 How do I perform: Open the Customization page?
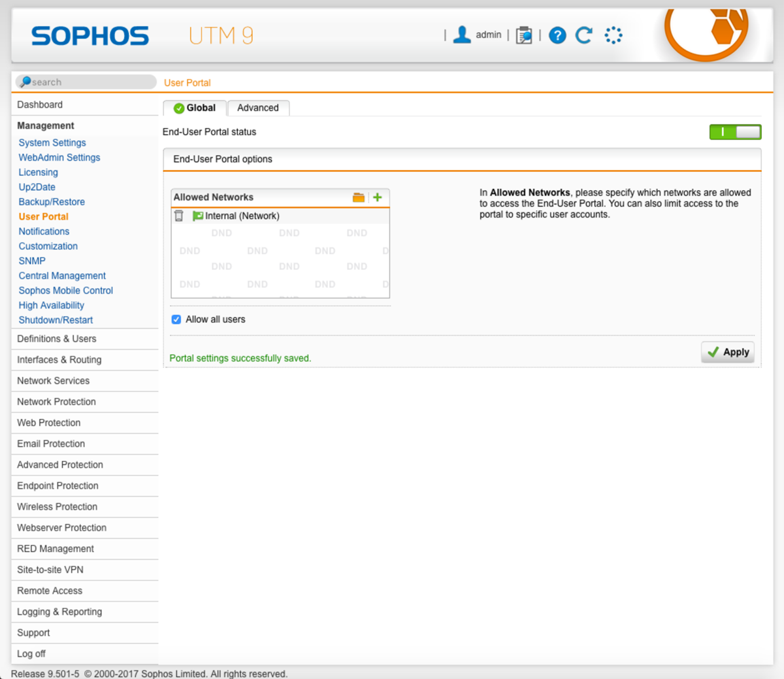click(48, 246)
